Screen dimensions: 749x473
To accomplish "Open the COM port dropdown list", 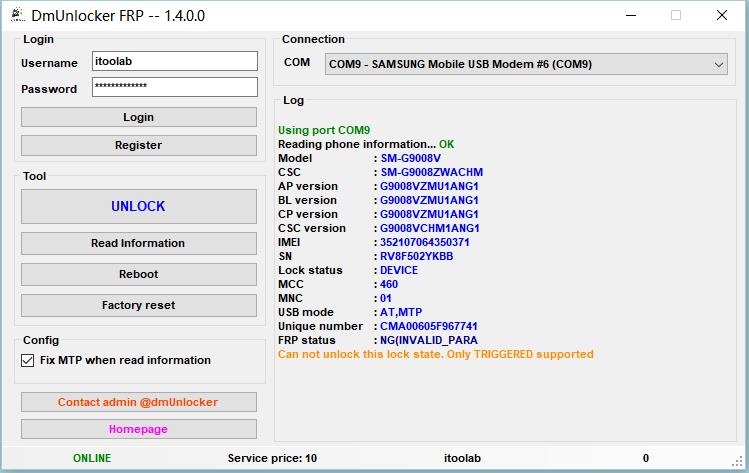I will point(526,64).
